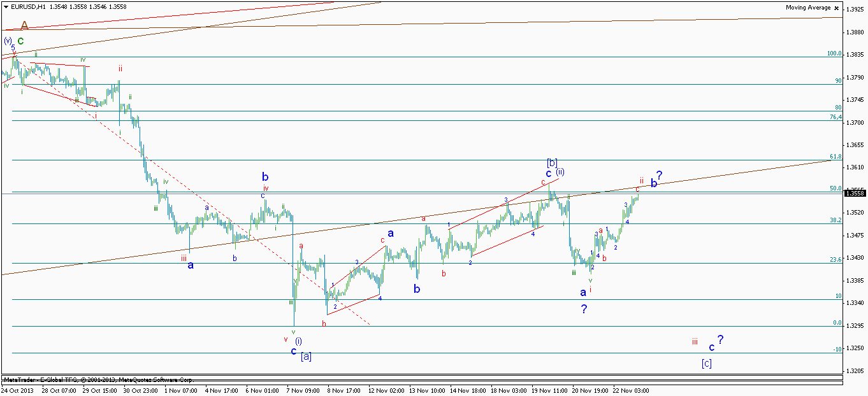Click the Fibonacci 38.2 level label

835,220
